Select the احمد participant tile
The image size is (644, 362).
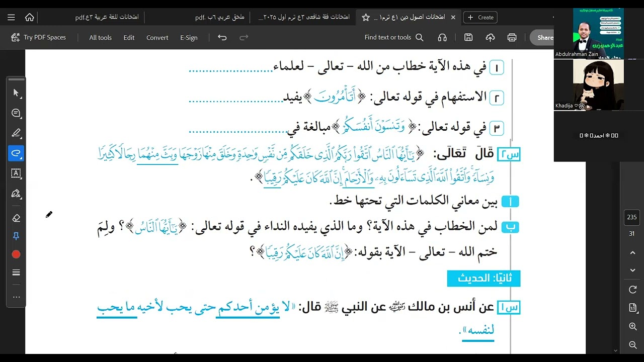[599, 136]
